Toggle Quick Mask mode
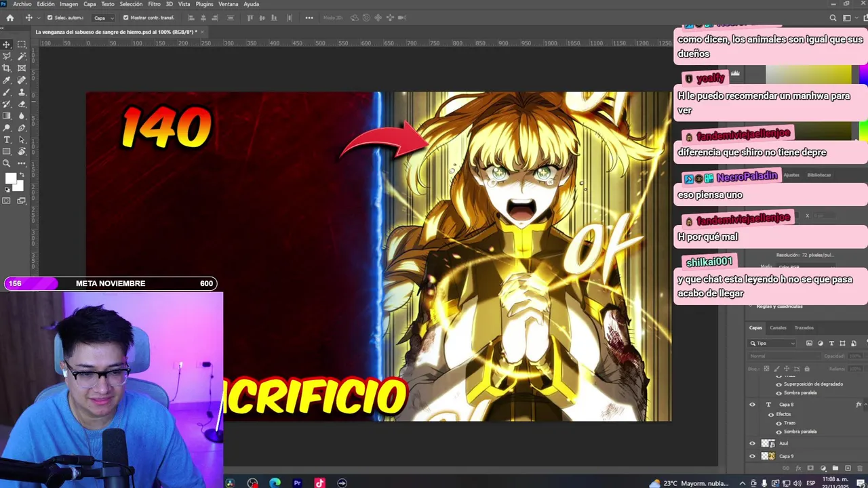This screenshot has height=488, width=868. pyautogui.click(x=7, y=201)
